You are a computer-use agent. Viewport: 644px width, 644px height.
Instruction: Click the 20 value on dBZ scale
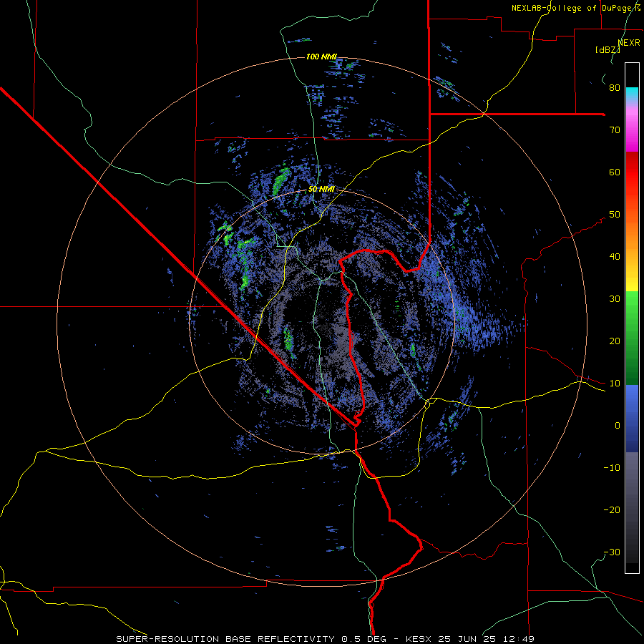coord(615,341)
